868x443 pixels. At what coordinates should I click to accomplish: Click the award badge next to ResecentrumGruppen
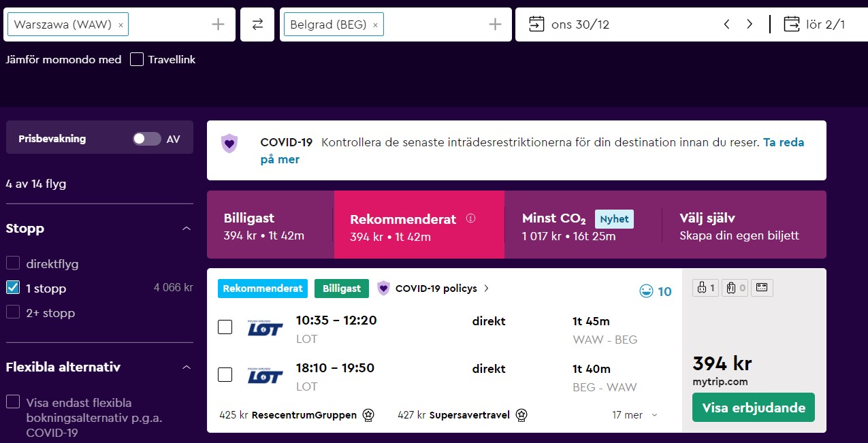pyautogui.click(x=368, y=414)
